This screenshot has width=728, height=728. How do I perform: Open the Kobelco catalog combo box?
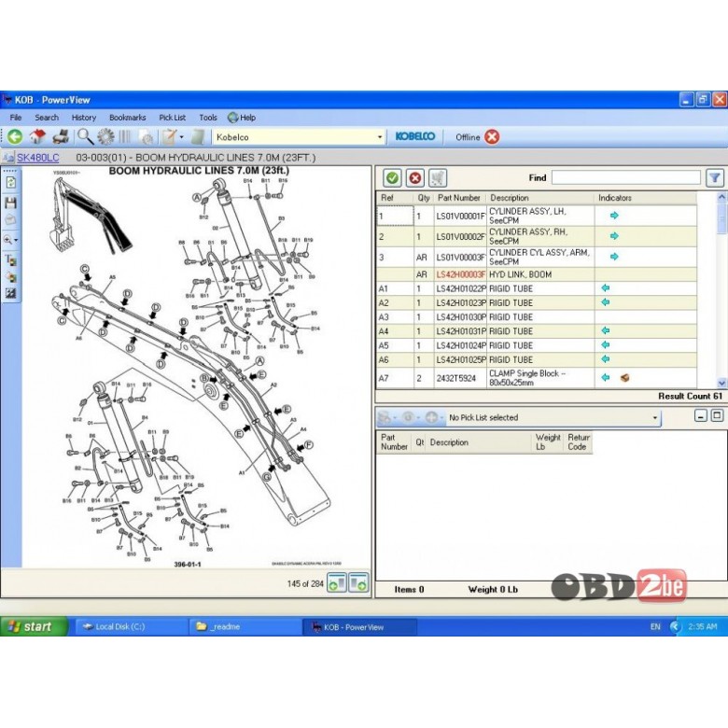point(299,137)
